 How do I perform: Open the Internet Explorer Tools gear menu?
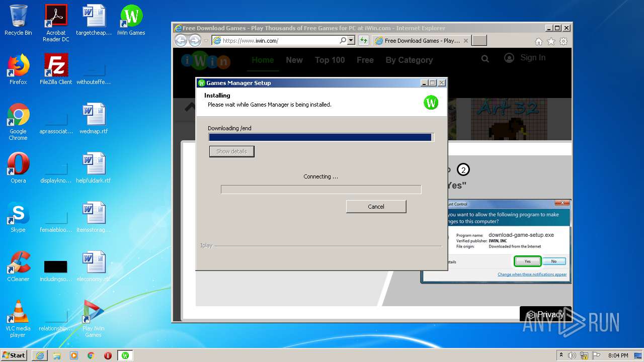pos(563,41)
